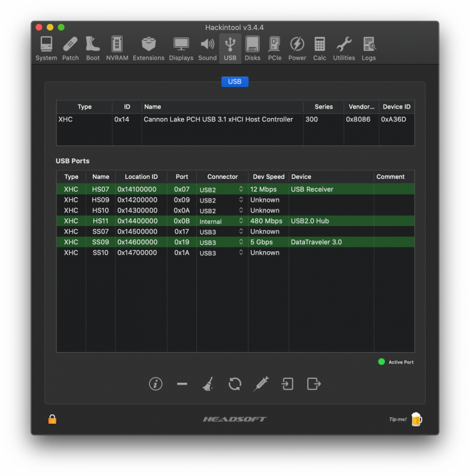Sort ports by Connector header
The height and width of the screenshot is (476, 470).
[x=222, y=176]
